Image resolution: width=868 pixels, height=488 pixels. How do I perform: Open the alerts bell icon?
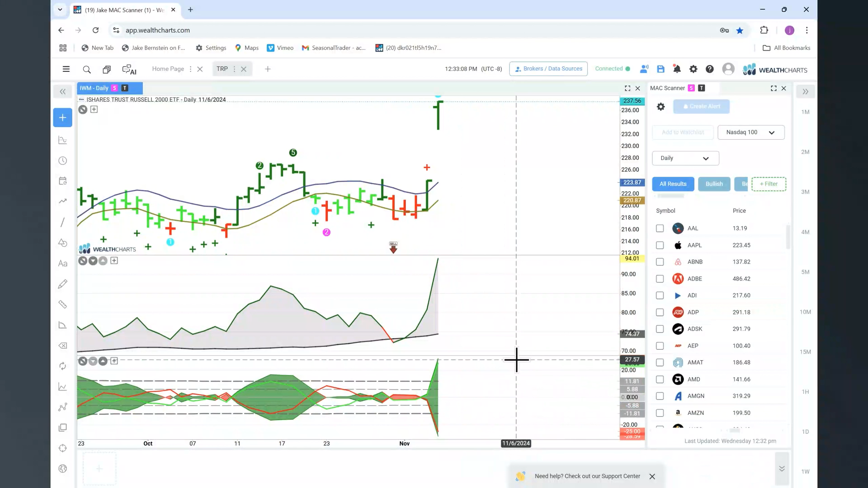click(677, 69)
